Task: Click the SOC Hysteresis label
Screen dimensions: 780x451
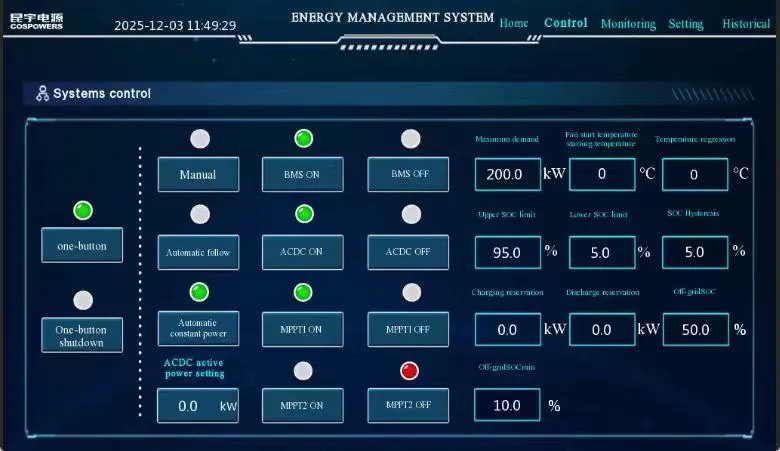Action: [693, 213]
